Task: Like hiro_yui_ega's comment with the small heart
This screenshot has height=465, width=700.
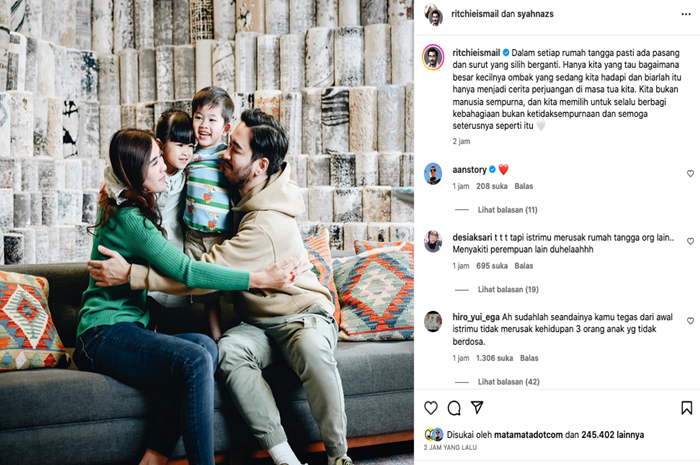Action: [690, 321]
